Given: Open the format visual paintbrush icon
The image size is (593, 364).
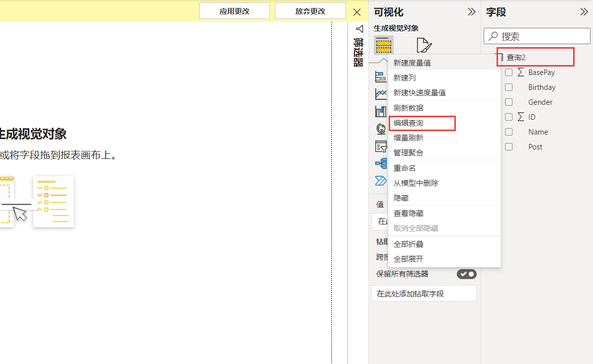Looking at the screenshot, I should (x=424, y=45).
